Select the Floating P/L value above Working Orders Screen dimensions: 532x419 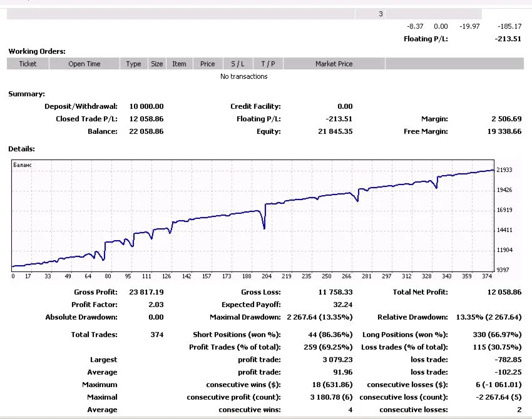click(x=508, y=39)
